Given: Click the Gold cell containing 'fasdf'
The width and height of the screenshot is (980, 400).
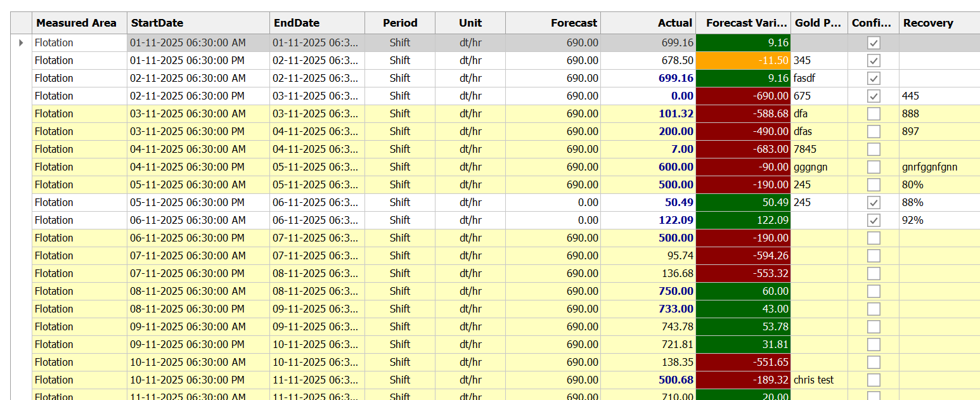Looking at the screenshot, I should 819,79.
